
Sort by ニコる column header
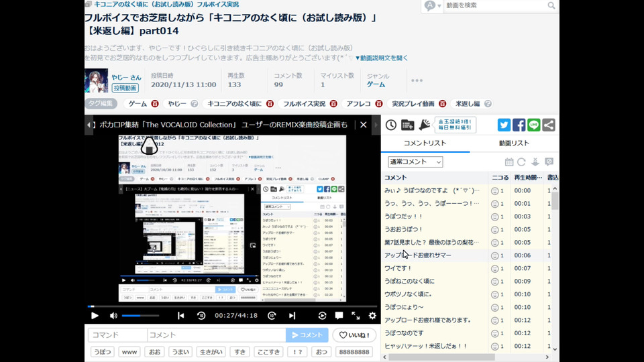(500, 177)
